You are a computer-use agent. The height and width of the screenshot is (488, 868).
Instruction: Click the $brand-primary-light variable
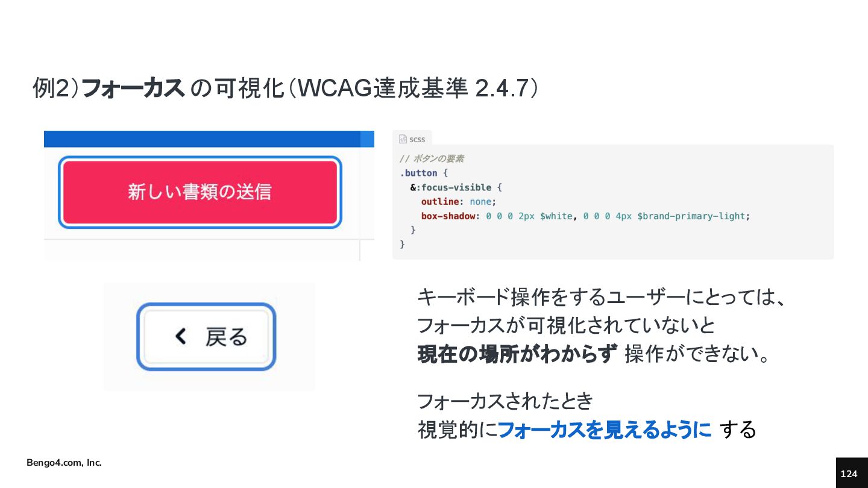[691, 216]
